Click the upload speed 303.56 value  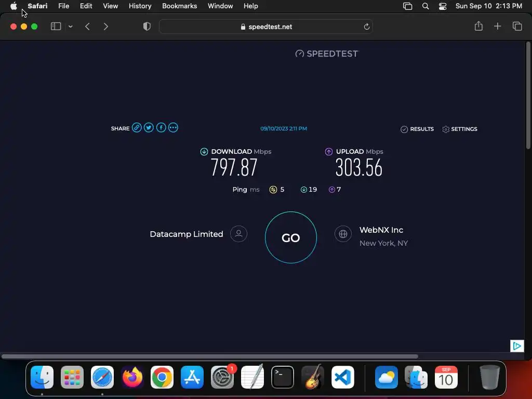click(359, 167)
